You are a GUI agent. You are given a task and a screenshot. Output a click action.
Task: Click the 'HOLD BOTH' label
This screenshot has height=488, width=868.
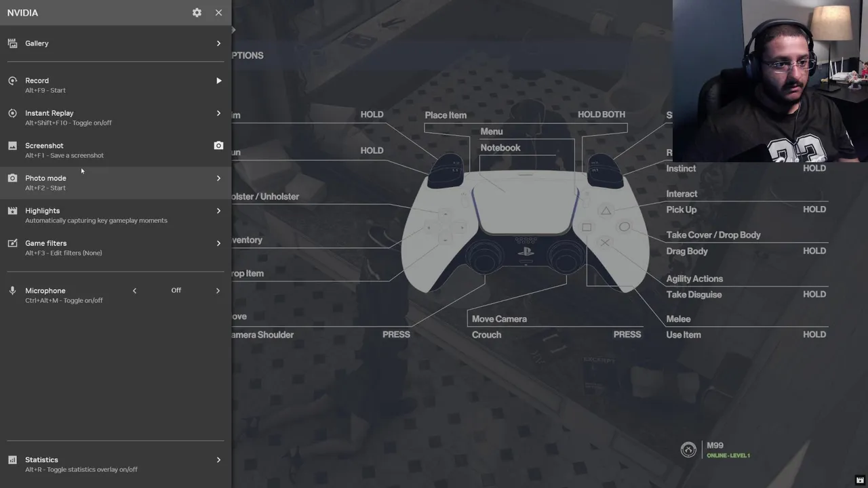(x=601, y=115)
